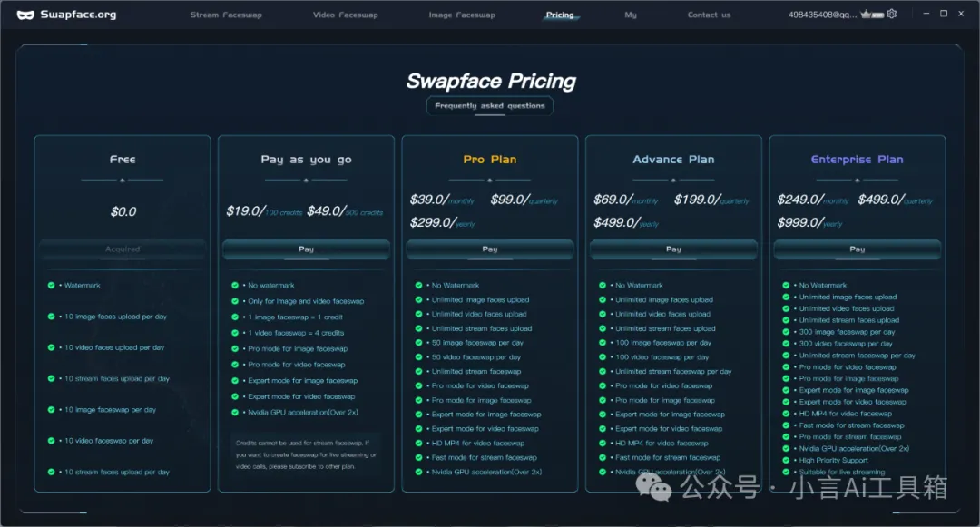Open the Contact us tab
Screen dimensions: 980x527
tap(709, 15)
